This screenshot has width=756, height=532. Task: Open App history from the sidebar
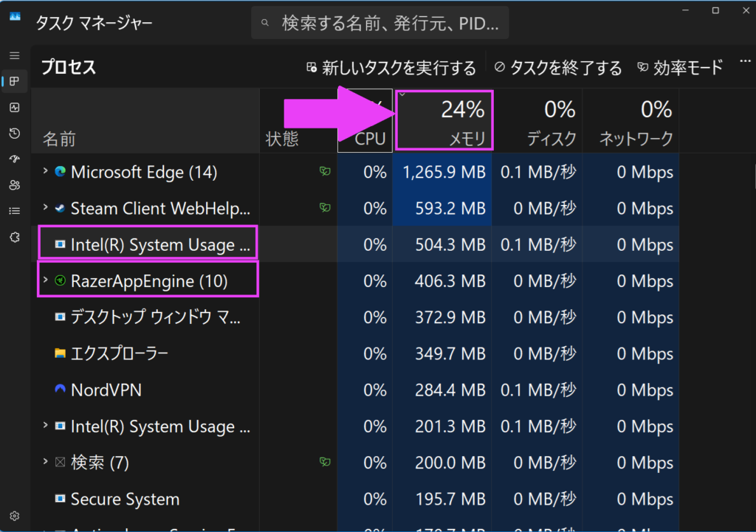tap(14, 134)
